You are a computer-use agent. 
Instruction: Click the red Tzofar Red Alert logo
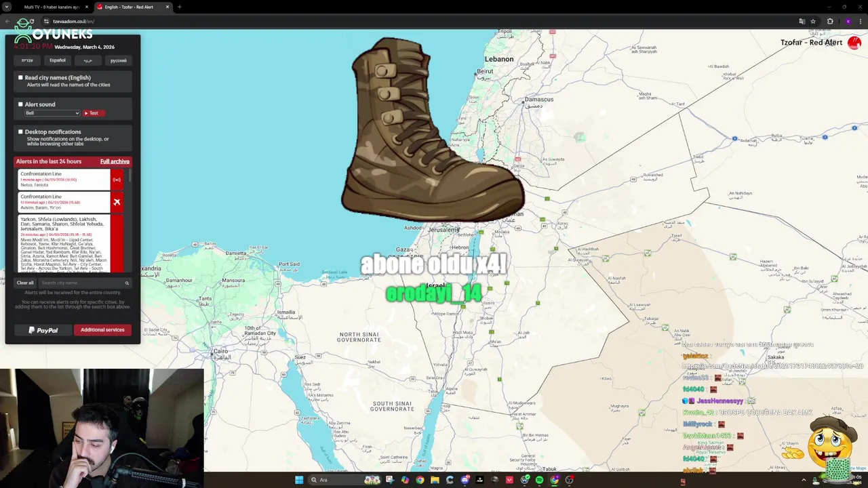854,42
